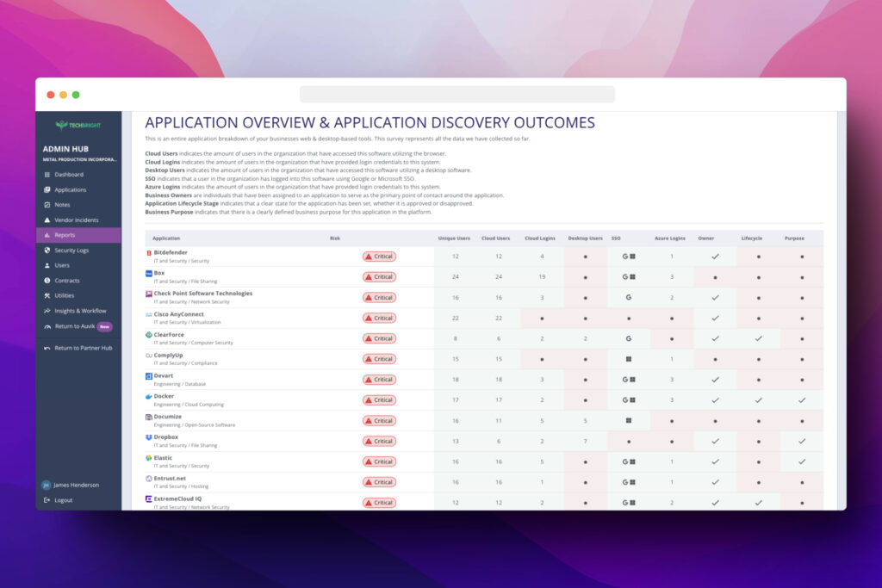Click the browser address bar
The width and height of the screenshot is (882, 588).
point(457,95)
